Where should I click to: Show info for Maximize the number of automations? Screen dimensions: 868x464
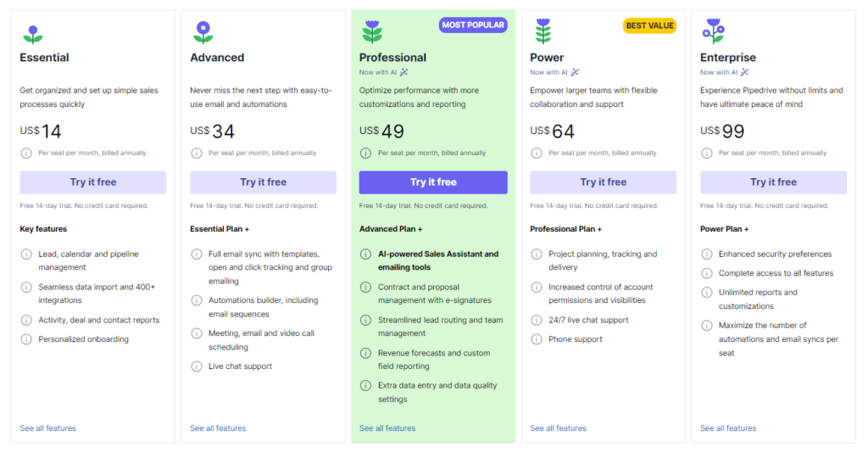(x=706, y=326)
